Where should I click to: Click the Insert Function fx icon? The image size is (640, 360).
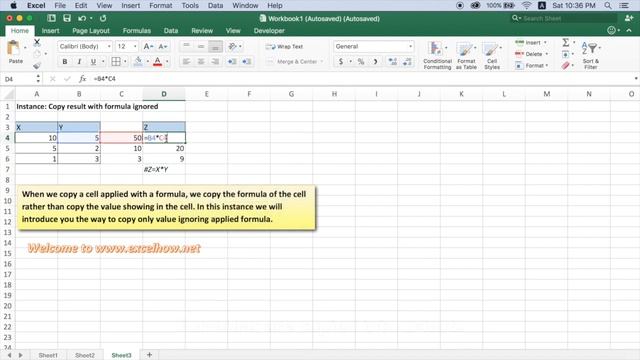(82, 79)
